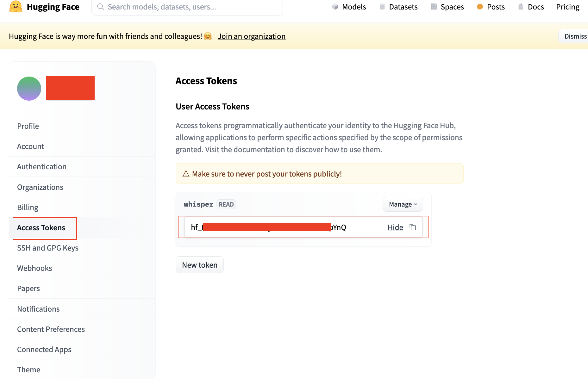Click the Docs document icon
Image resolution: width=588 pixels, height=379 pixels.
click(521, 7)
